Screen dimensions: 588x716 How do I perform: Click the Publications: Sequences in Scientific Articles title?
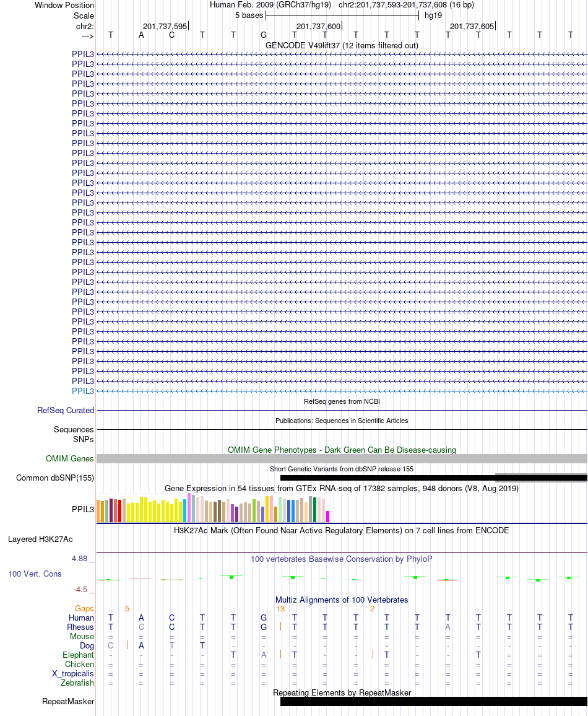342,421
